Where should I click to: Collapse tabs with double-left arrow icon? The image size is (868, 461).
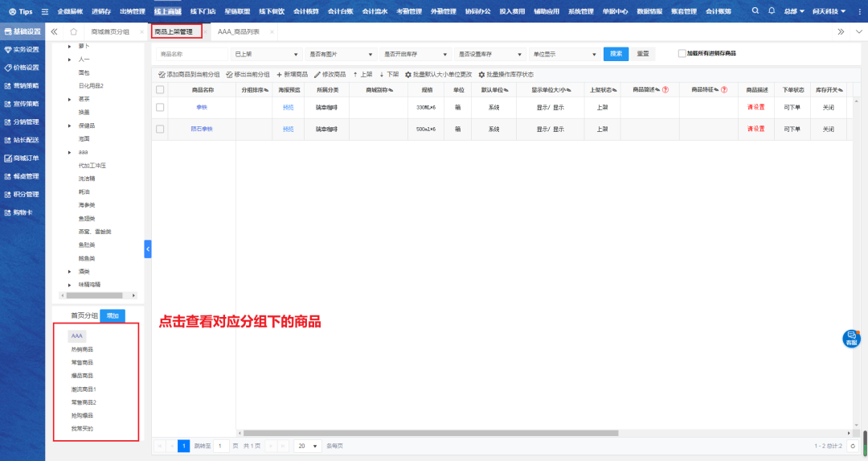point(54,31)
